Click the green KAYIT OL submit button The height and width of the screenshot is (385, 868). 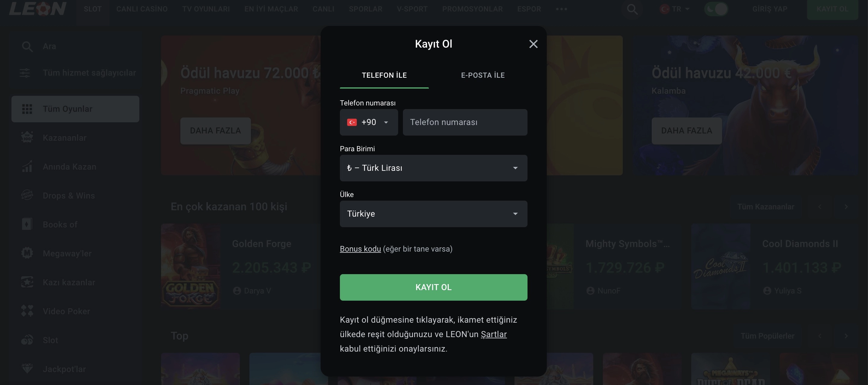tap(433, 287)
